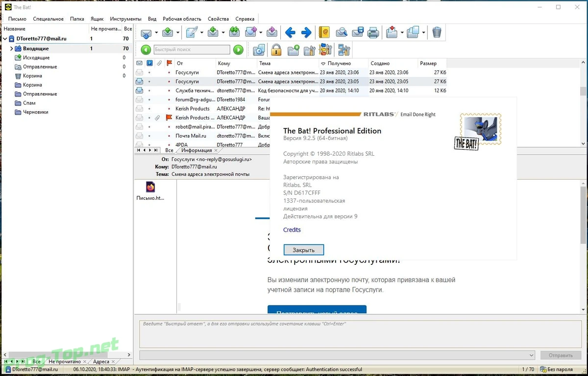
Task: Open the Copy to folder dropdown arrow
Action: pos(423,33)
